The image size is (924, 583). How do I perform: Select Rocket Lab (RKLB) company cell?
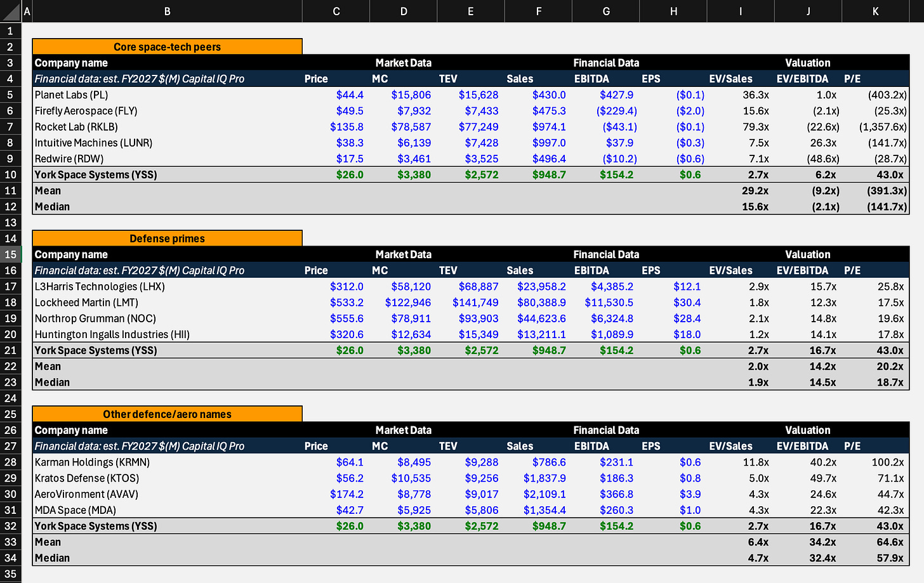click(x=168, y=127)
